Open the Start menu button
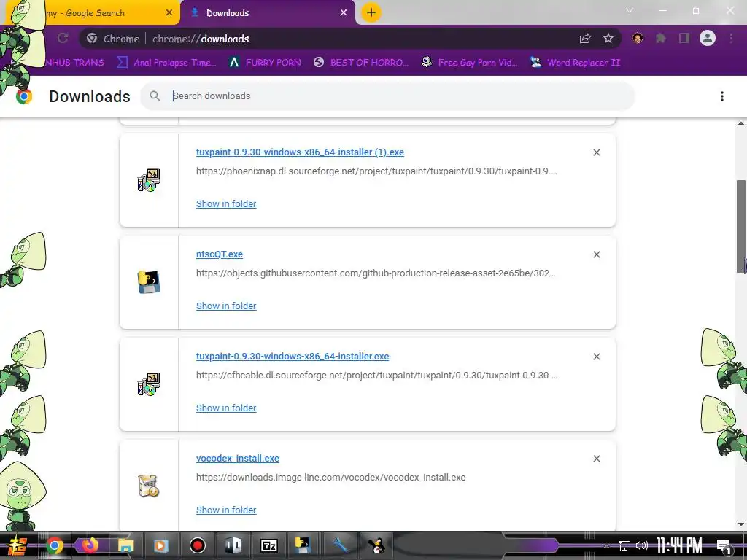The image size is (747, 560). (x=18, y=545)
